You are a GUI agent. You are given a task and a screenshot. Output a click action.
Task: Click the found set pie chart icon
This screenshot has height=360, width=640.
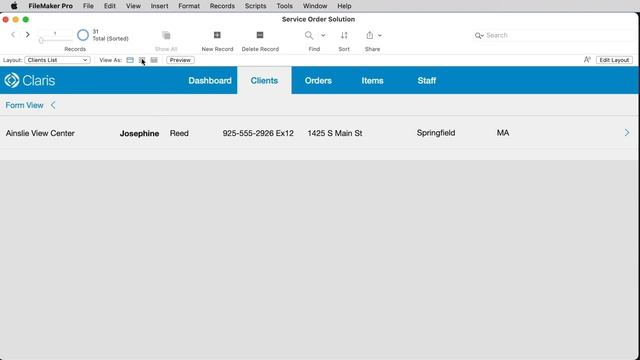pos(83,35)
